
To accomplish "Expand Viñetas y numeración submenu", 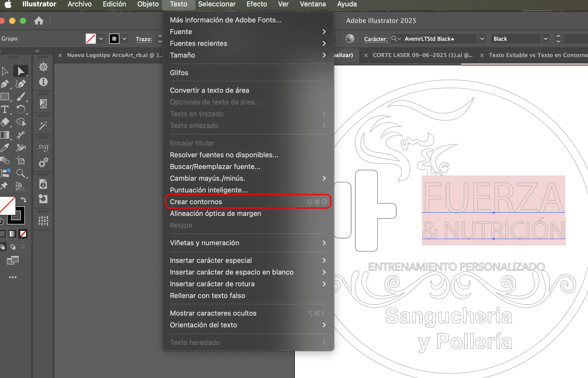I will (x=248, y=243).
